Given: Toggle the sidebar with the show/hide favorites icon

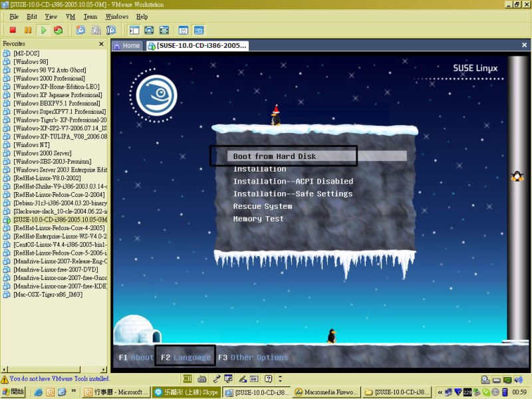Looking at the screenshot, I should point(134,30).
